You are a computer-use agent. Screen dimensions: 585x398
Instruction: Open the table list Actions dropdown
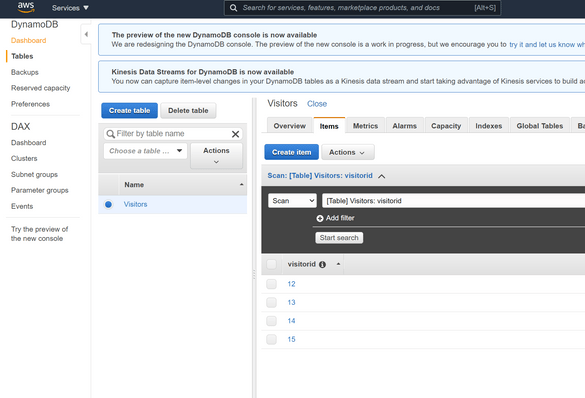216,156
